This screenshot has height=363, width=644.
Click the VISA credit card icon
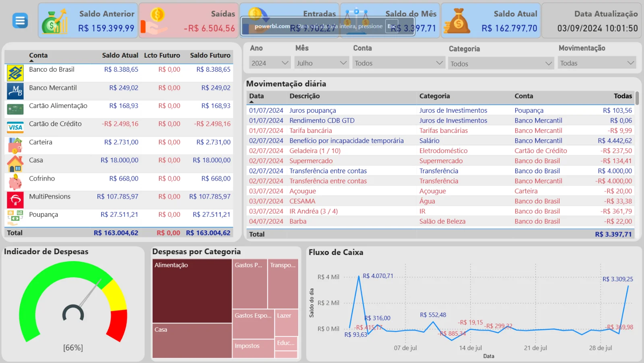(15, 127)
